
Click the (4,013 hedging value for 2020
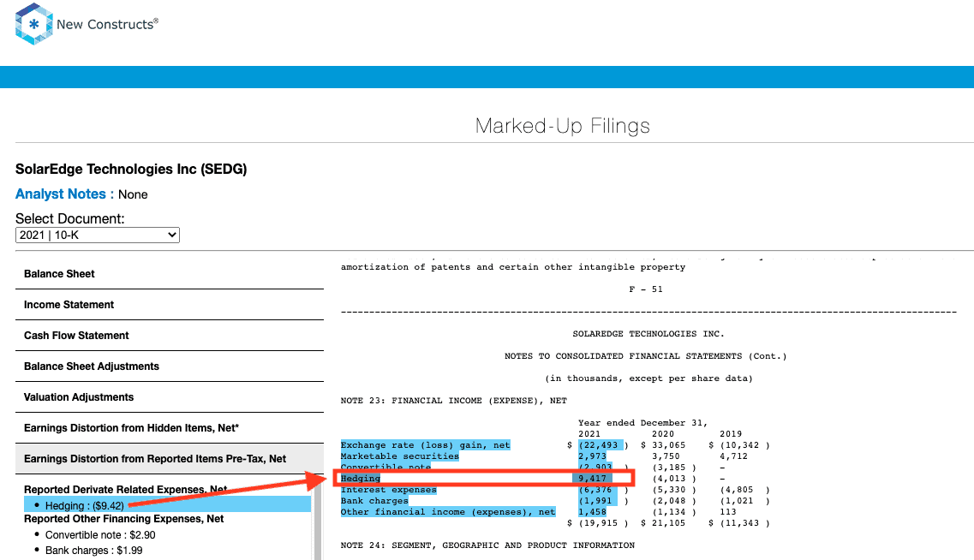[x=669, y=479]
